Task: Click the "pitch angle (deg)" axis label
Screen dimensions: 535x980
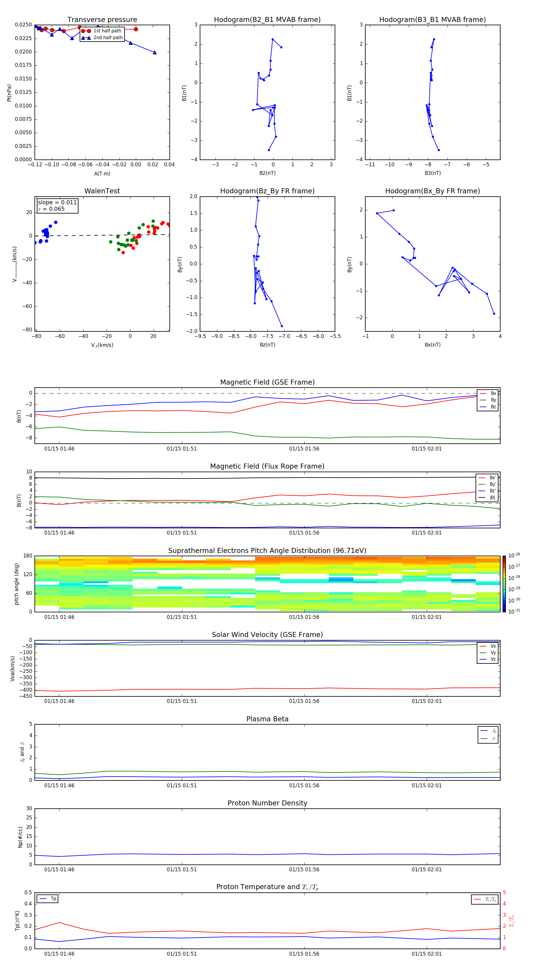Action: [x=16, y=584]
